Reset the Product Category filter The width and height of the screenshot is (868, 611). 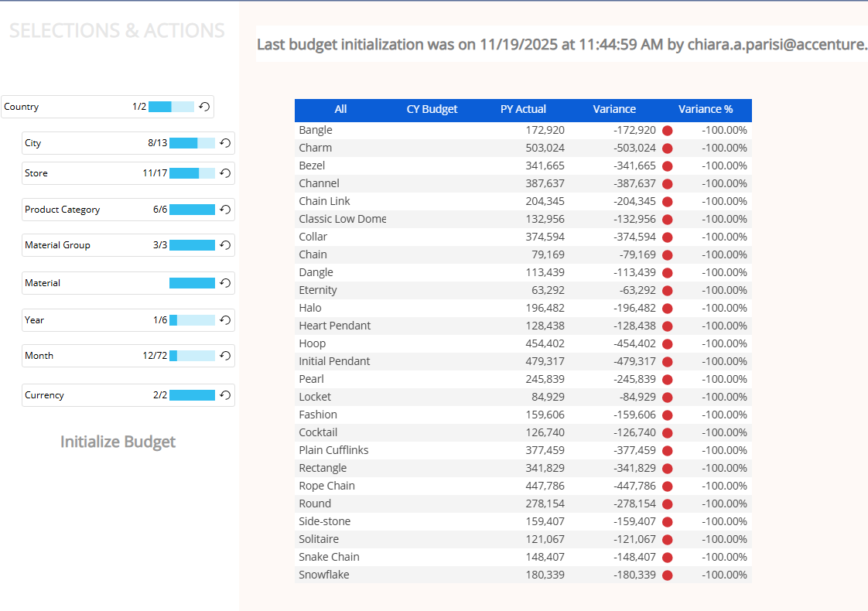click(x=225, y=209)
